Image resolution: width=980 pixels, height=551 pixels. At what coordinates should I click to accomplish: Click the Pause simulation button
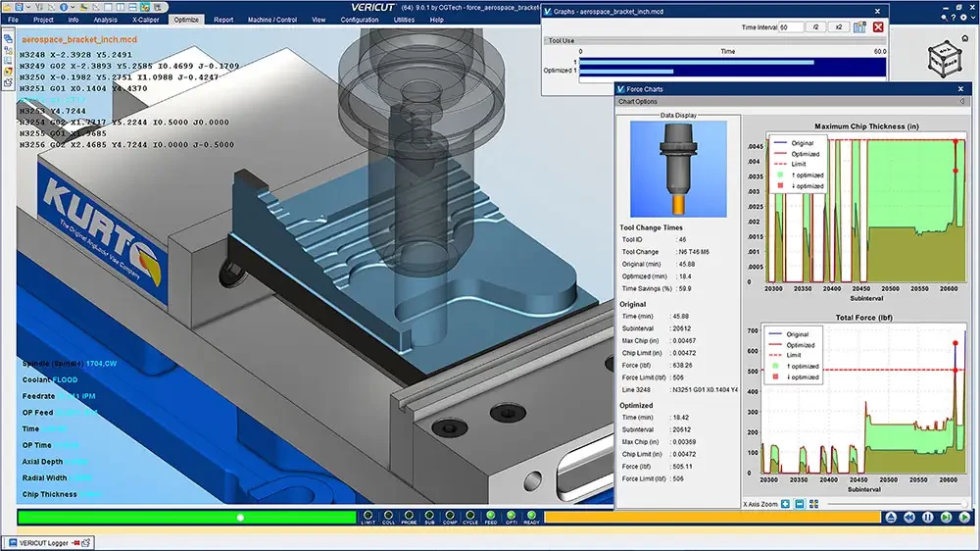click(x=927, y=518)
